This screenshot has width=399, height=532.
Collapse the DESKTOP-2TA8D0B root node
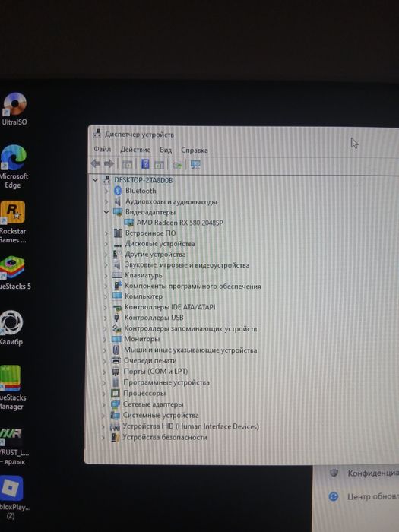pos(95,180)
